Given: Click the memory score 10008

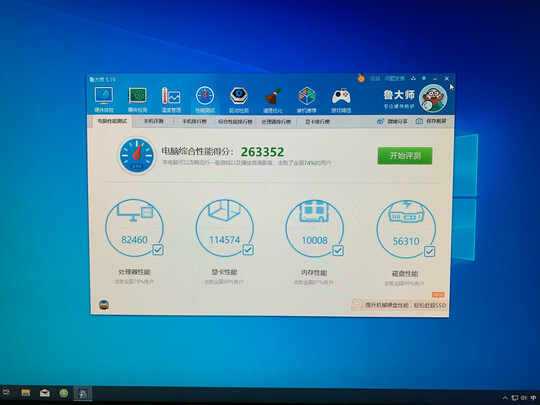Looking at the screenshot, I should pos(314,240).
